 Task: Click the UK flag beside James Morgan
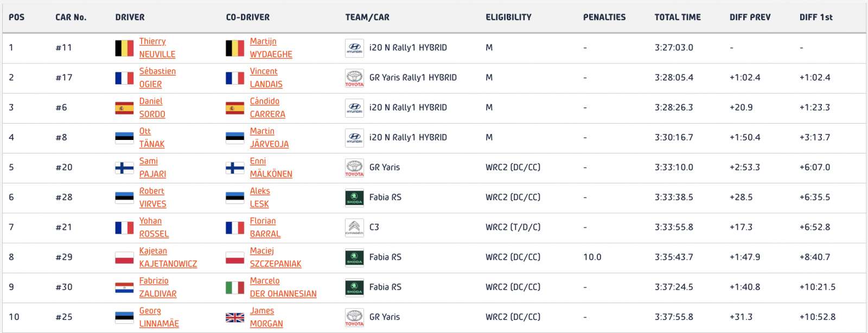click(x=235, y=317)
